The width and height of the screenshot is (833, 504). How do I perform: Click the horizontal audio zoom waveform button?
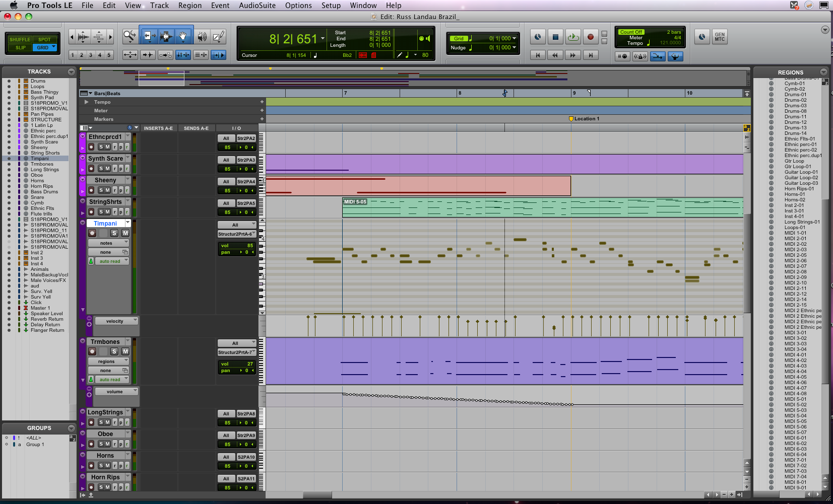(84, 37)
